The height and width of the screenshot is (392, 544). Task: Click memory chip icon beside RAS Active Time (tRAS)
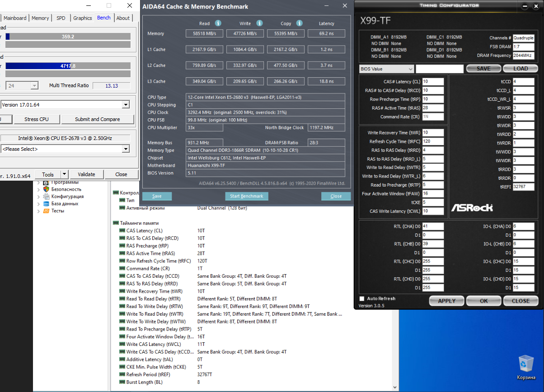(122, 253)
